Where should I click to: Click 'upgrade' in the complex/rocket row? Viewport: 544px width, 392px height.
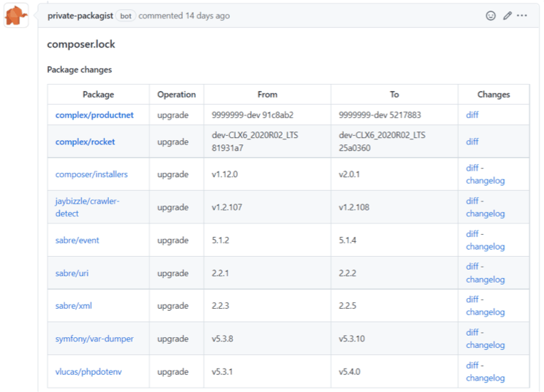173,142
